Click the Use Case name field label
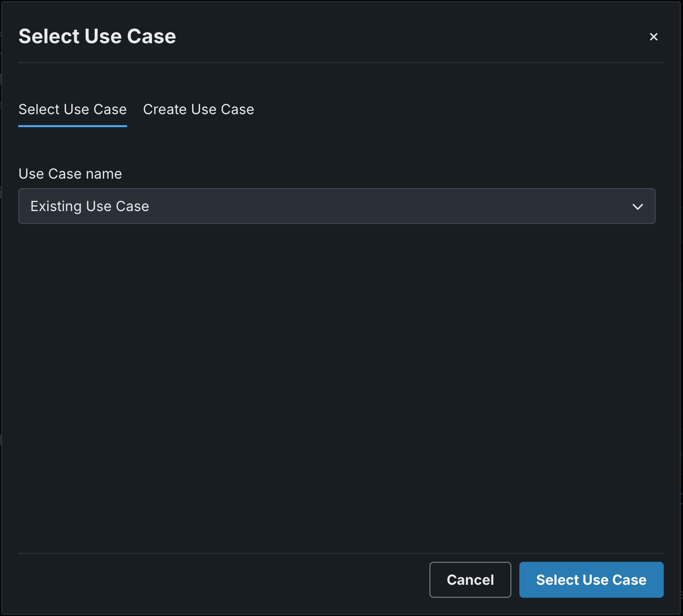The image size is (683, 616). (70, 174)
